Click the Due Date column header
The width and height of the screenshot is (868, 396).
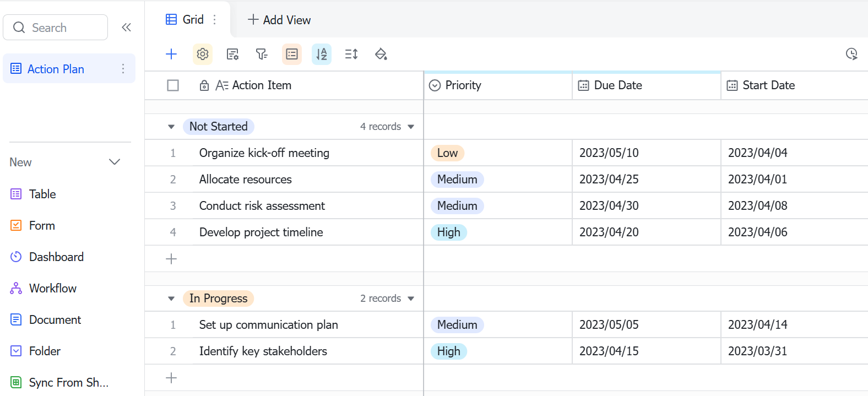tap(647, 85)
